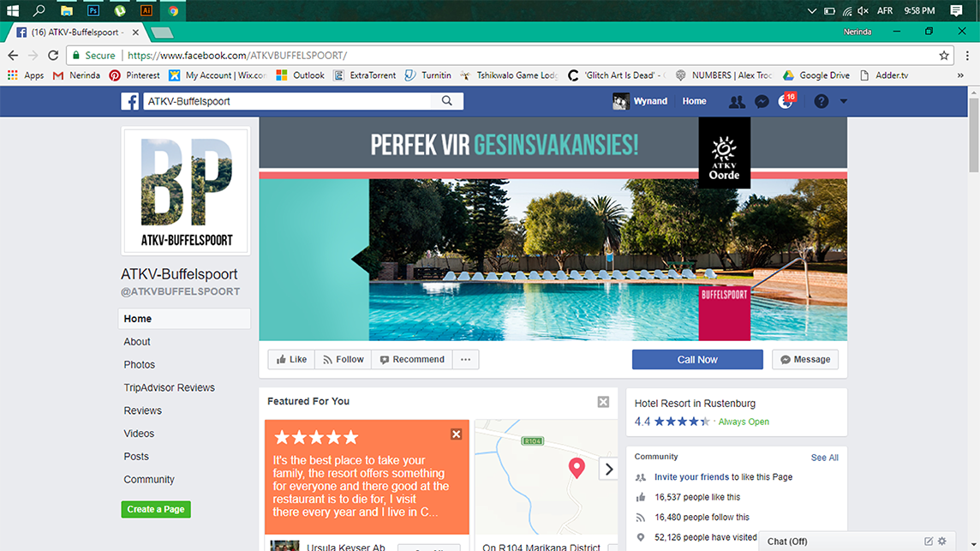
Task: Go back in browser
Action: (x=13, y=56)
